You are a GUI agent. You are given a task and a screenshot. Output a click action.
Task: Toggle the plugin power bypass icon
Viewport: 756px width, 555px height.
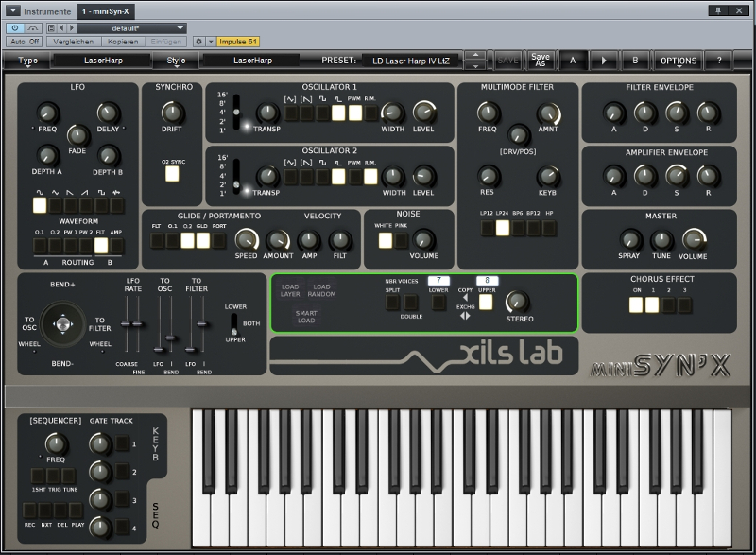tap(15, 28)
